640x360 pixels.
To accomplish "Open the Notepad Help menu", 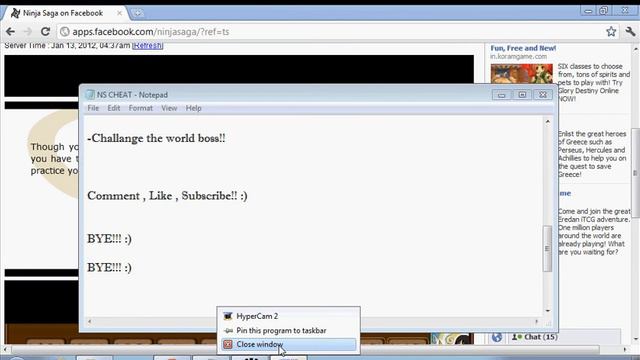I will pyautogui.click(x=193, y=108).
